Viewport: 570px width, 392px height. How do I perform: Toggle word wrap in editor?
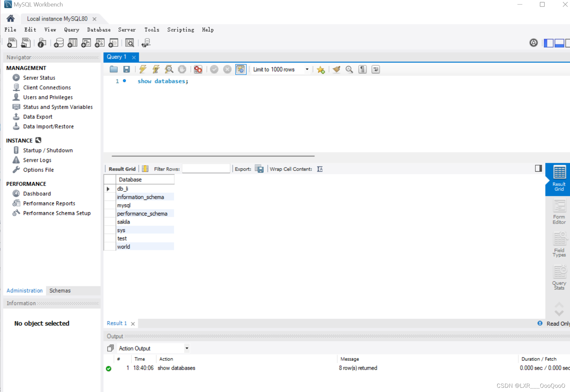pos(376,69)
